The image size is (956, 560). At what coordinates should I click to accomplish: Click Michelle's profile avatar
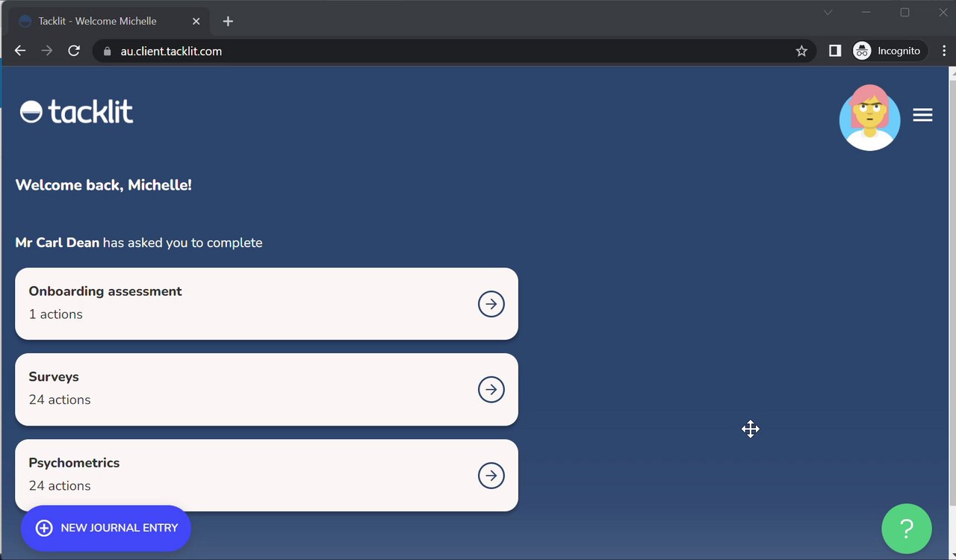869,117
